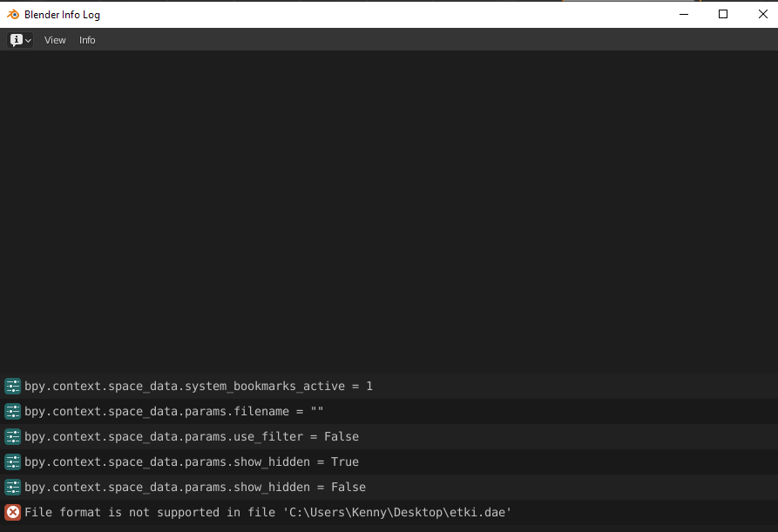Image resolution: width=778 pixels, height=532 pixels.
Task: Minimize the Blender Info Log window
Action: pyautogui.click(x=684, y=15)
